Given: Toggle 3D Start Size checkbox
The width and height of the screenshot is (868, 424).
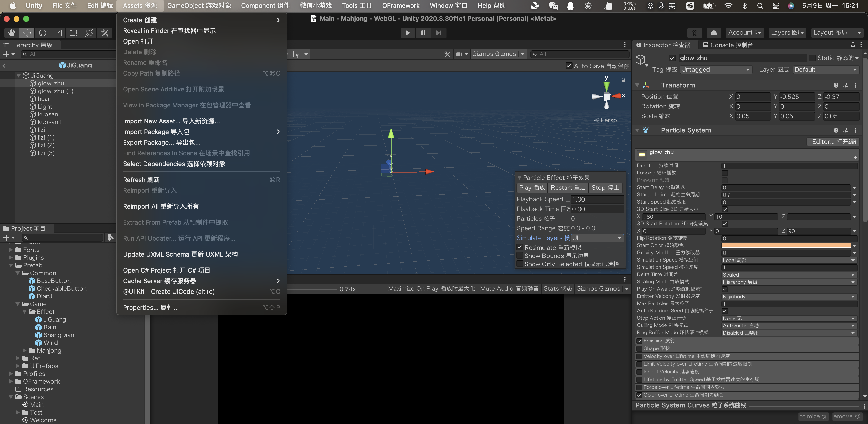Looking at the screenshot, I should (x=725, y=209).
